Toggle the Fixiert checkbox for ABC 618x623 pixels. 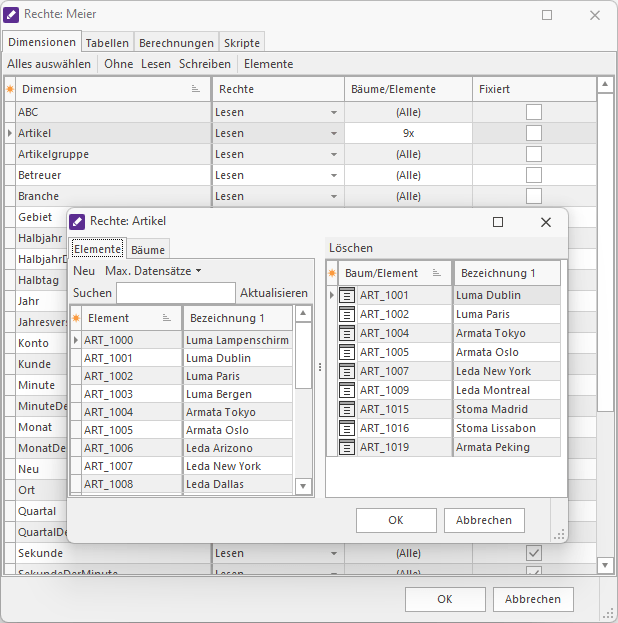click(534, 112)
